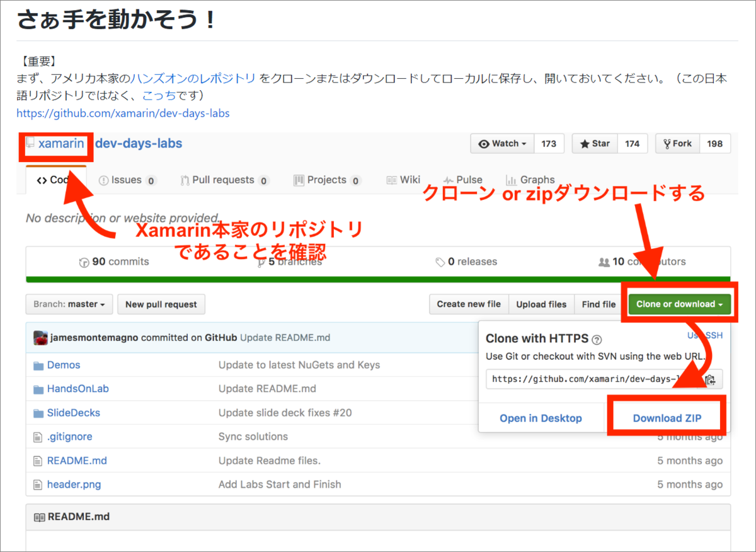Open the https://github.com/xamarin/dev-days-labs URL link
Screen dimensions: 756x552
click(x=123, y=113)
